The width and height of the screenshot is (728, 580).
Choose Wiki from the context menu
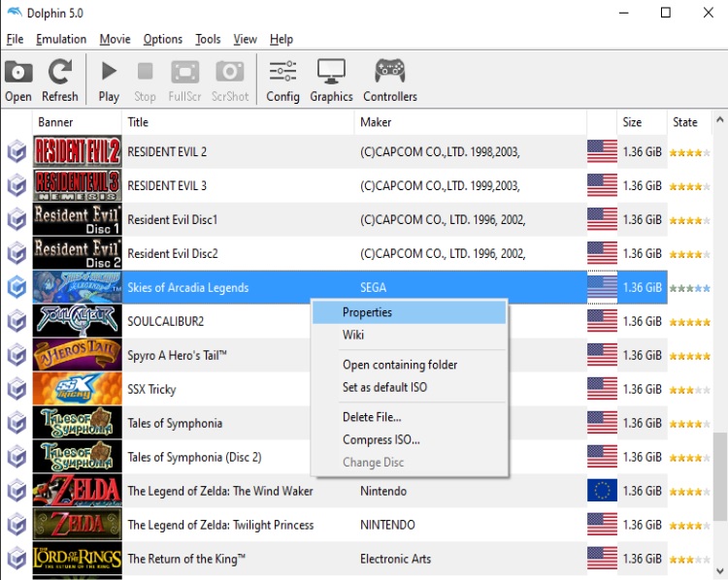(x=353, y=335)
